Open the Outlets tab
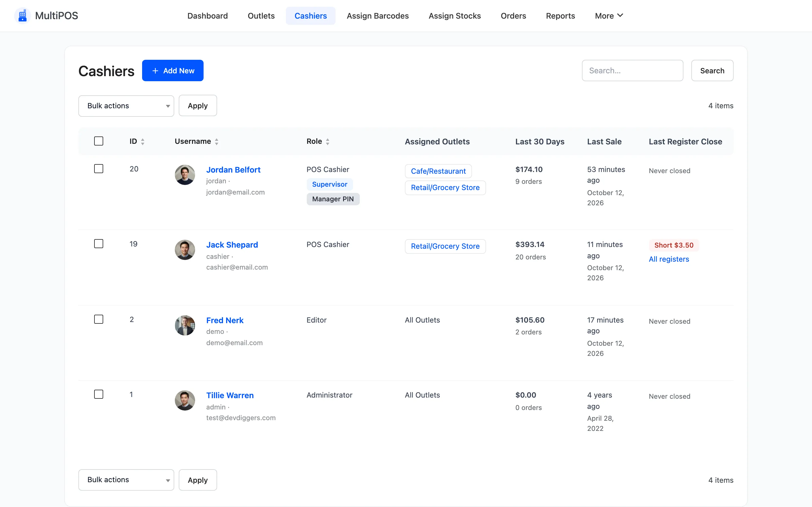Screen dimensions: 812x507 (261, 16)
